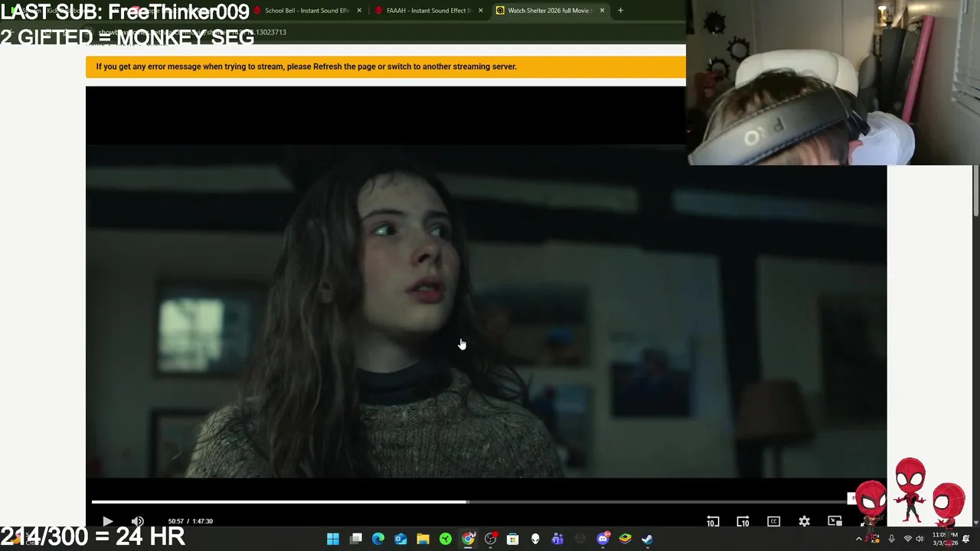
Task: Open Task View on taskbar
Action: click(x=356, y=540)
